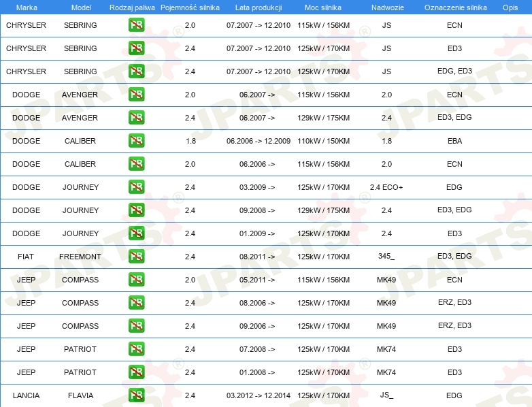Click the LANCIA brand cell
The image size is (532, 407).
26,395
